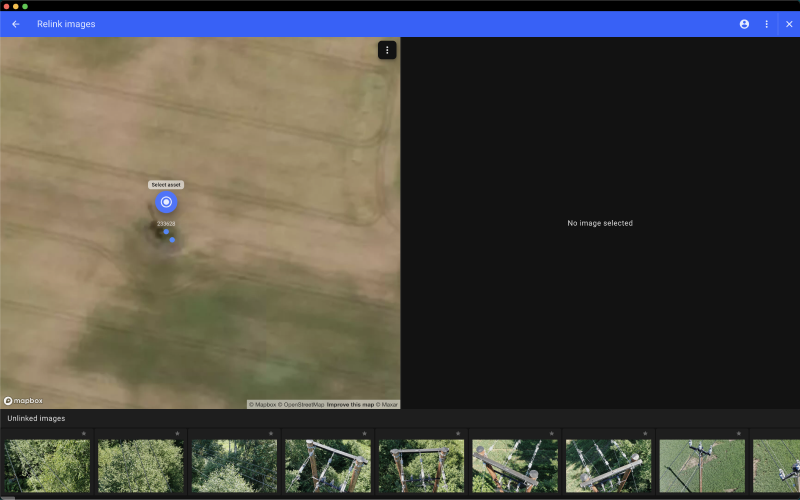Image resolution: width=800 pixels, height=500 pixels.
Task: Select the fourth thumbnail showing wooden poles
Action: pos(327,466)
